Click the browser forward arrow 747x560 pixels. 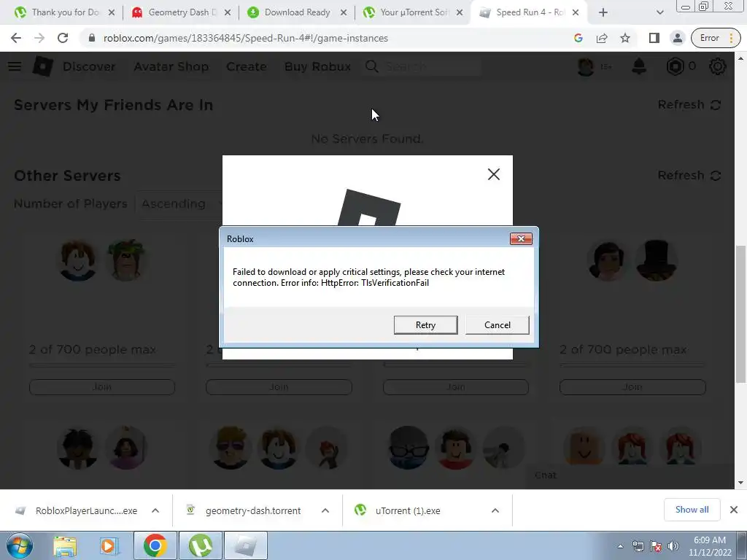click(x=39, y=38)
